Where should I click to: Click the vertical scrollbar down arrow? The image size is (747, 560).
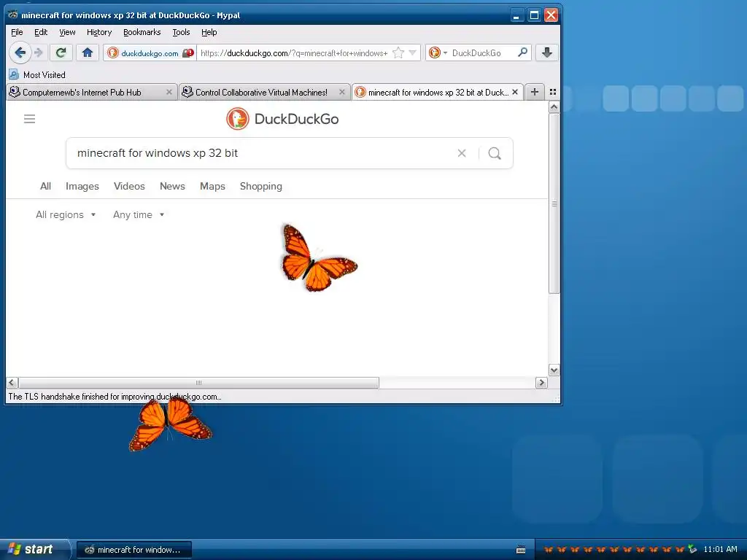pyautogui.click(x=554, y=370)
